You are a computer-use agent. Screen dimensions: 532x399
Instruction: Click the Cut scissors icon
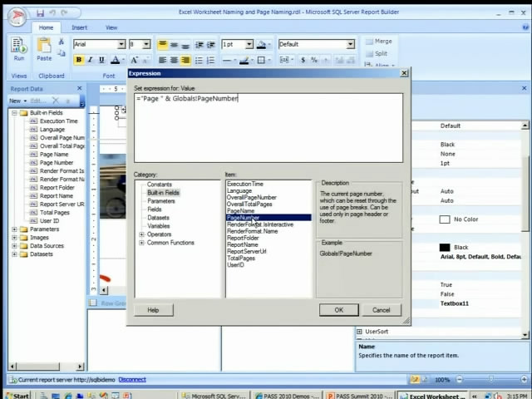[62, 42]
